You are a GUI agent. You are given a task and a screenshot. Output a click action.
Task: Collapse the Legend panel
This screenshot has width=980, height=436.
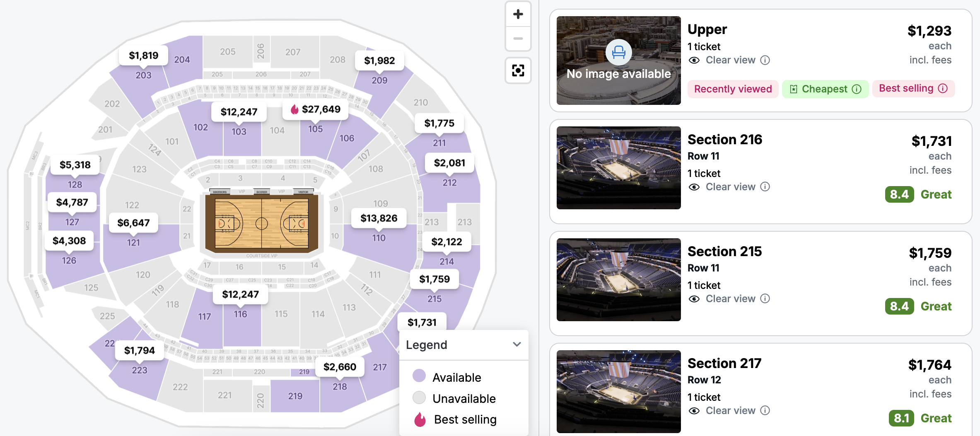point(517,344)
